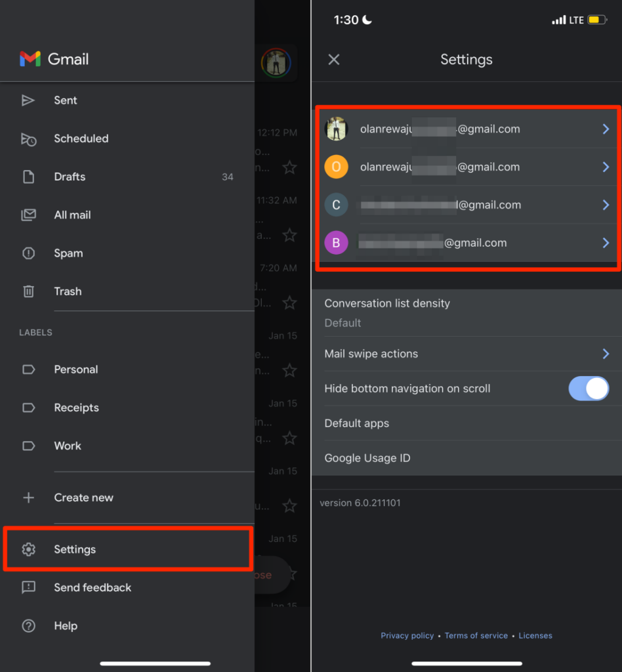The height and width of the screenshot is (672, 622).
Task: Expand the purple B account's settings chevron
Action: point(605,242)
